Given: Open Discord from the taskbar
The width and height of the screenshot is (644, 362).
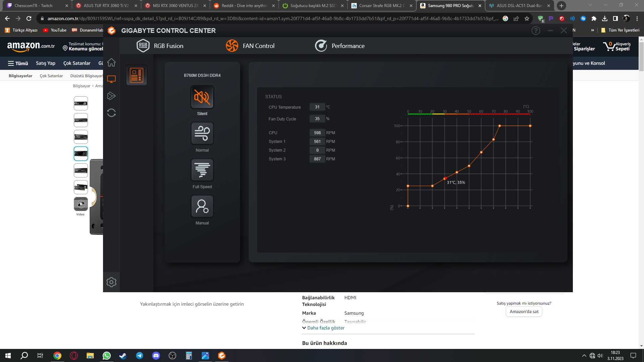Looking at the screenshot, I should [156, 356].
